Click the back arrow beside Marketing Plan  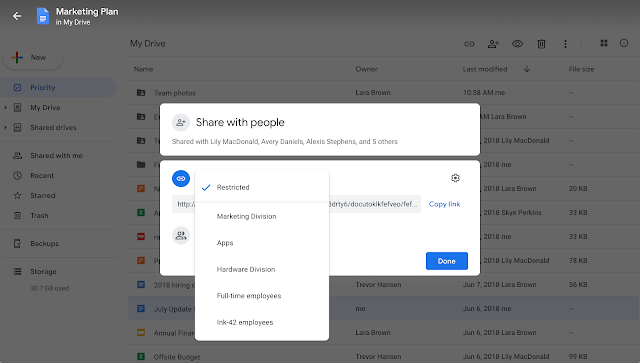[17, 16]
